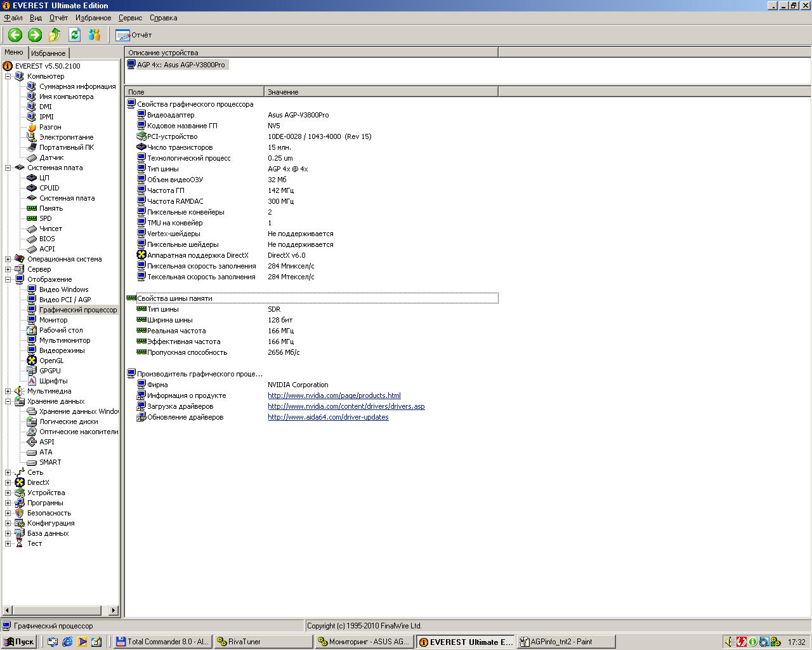
Task: Click the Up level arrow toolbar icon
Action: click(x=55, y=35)
